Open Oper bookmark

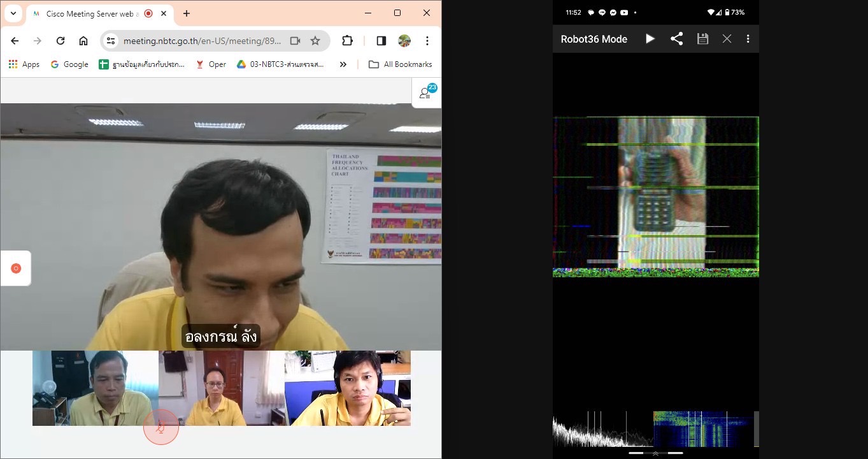pyautogui.click(x=211, y=64)
